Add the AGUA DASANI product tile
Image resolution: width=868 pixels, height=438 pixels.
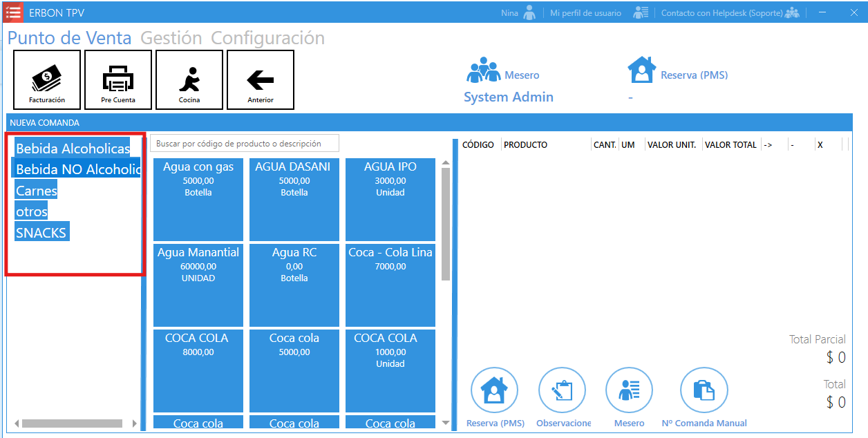click(x=294, y=199)
